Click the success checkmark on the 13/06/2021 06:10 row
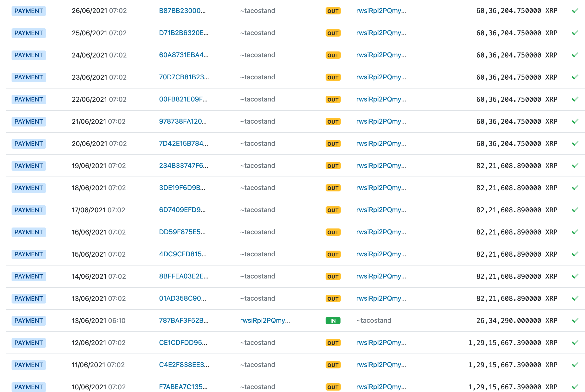The width and height of the screenshot is (585, 392). [x=575, y=321]
